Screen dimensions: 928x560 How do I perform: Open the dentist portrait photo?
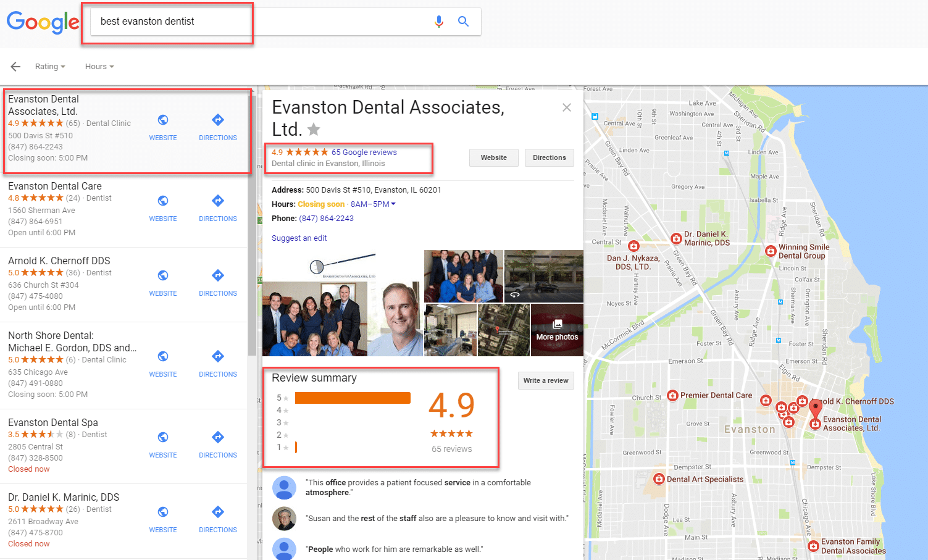[396, 319]
